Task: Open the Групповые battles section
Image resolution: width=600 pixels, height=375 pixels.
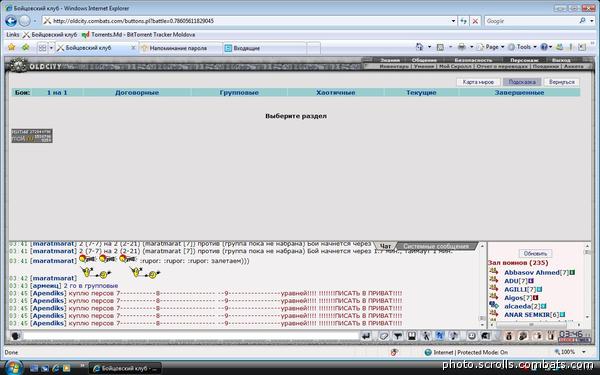Action: [x=239, y=93]
